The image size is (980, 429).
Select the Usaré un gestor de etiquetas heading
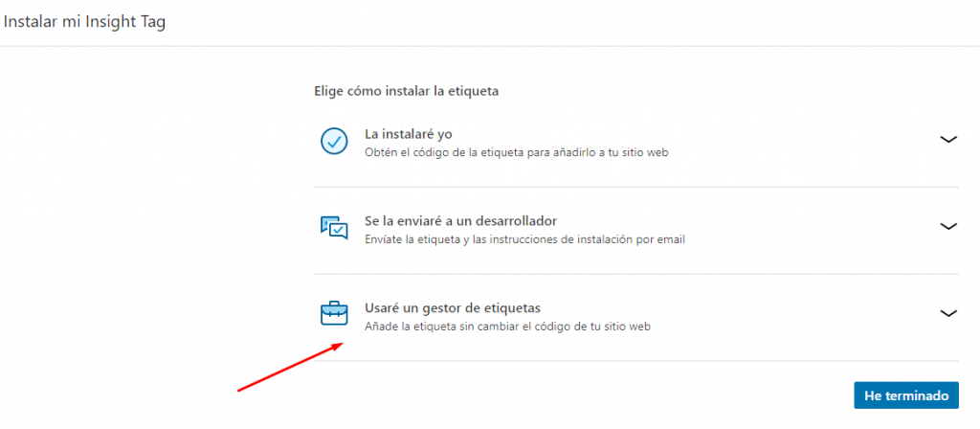click(453, 308)
